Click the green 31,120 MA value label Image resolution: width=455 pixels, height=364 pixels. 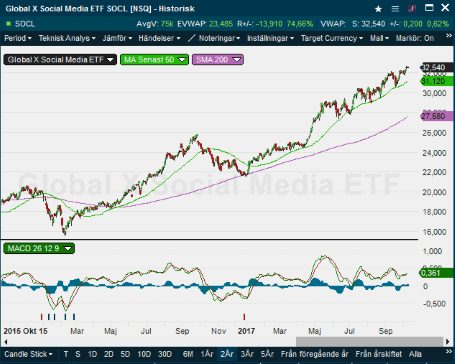pos(437,81)
